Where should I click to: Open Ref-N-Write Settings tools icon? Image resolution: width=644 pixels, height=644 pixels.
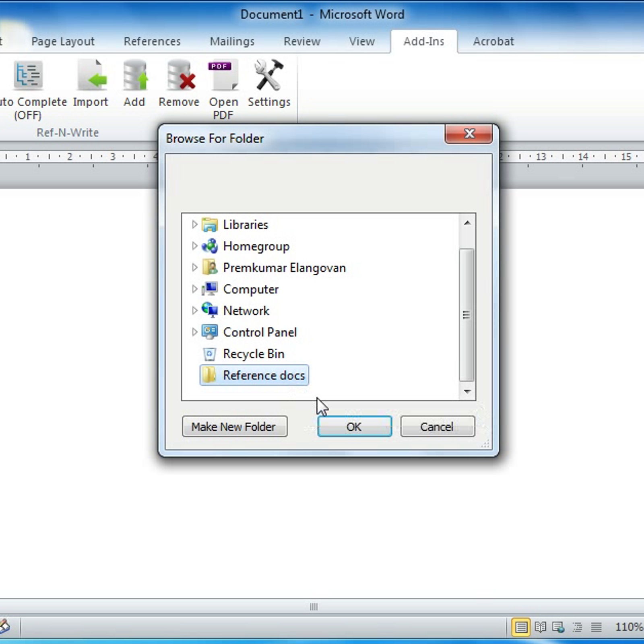pyautogui.click(x=269, y=76)
